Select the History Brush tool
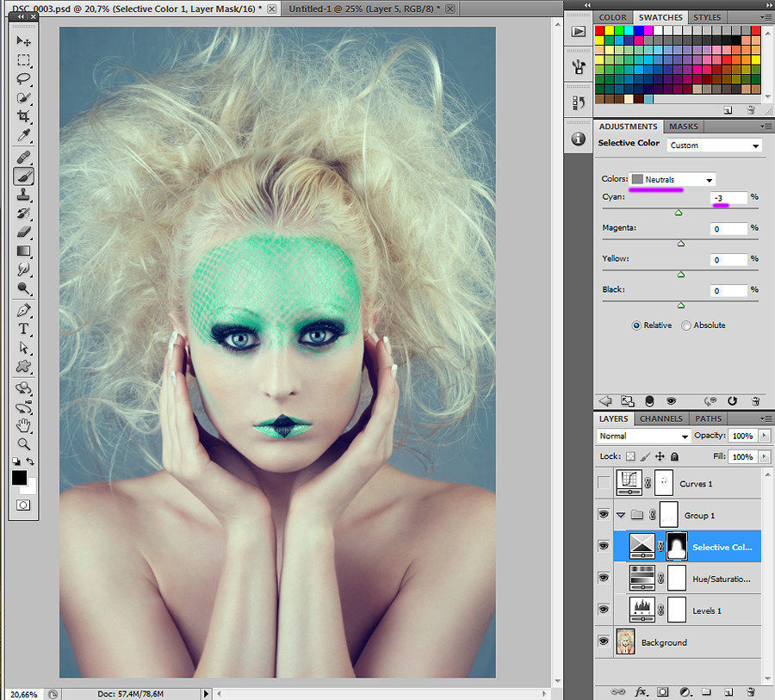Image resolution: width=775 pixels, height=700 pixels. [23, 214]
